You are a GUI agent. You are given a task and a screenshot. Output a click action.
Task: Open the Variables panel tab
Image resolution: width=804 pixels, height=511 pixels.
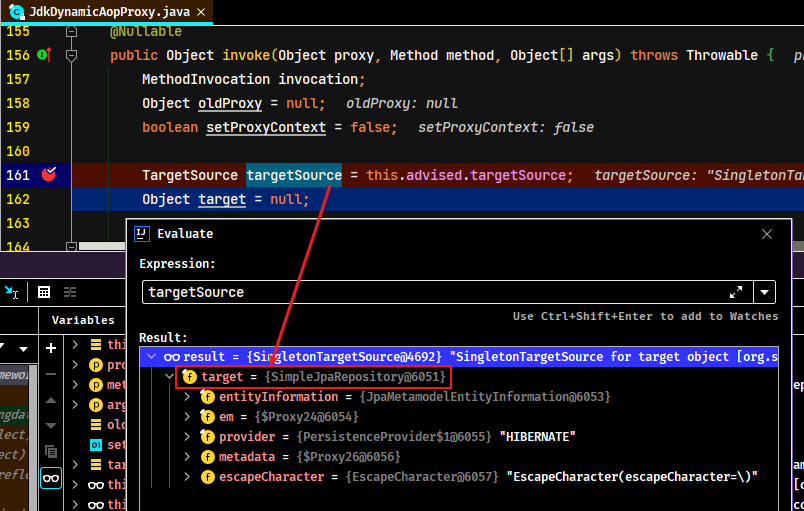pyautogui.click(x=83, y=320)
